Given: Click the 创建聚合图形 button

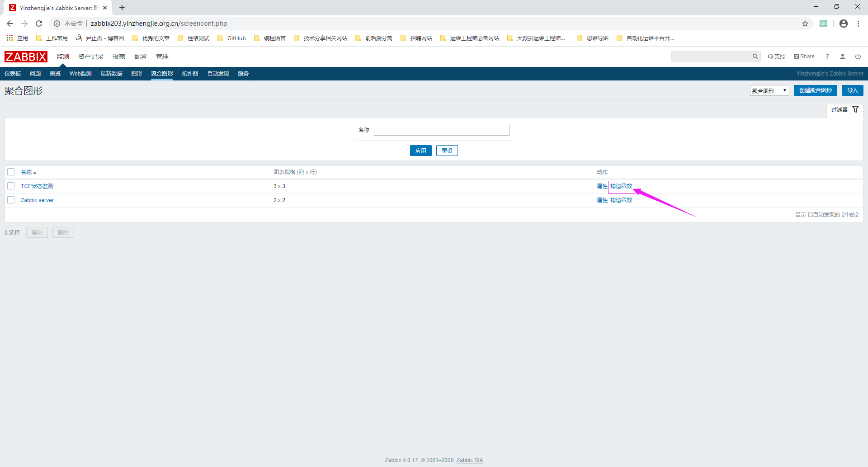Looking at the screenshot, I should tap(816, 90).
